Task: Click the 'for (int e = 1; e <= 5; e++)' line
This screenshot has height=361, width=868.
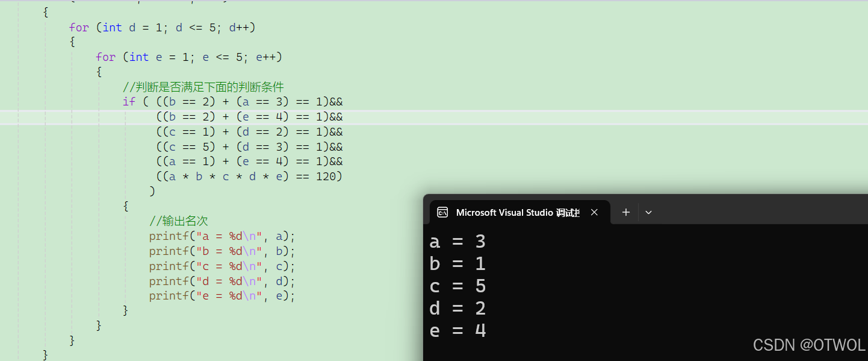Action: [x=189, y=57]
